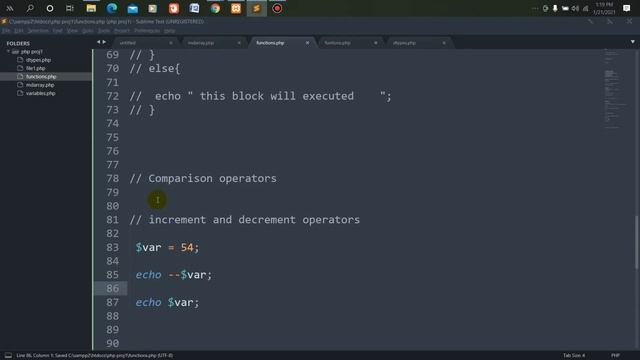Open XAMPP from the taskbar
This screenshot has height=360, width=640.
(236, 8)
